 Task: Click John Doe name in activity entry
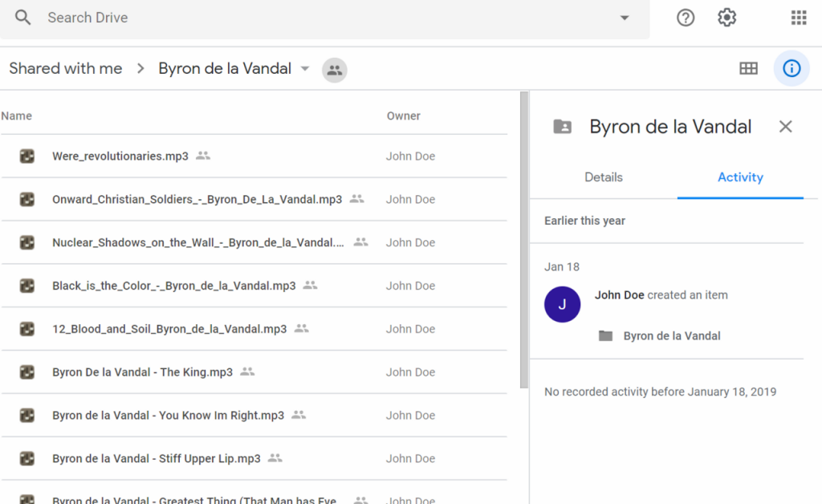click(619, 295)
